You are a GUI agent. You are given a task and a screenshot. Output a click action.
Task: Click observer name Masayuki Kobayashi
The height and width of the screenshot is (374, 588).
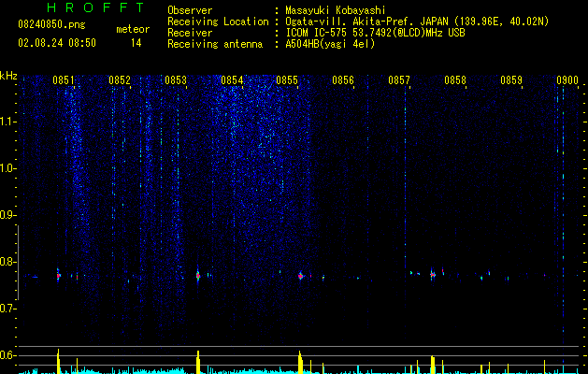click(336, 10)
